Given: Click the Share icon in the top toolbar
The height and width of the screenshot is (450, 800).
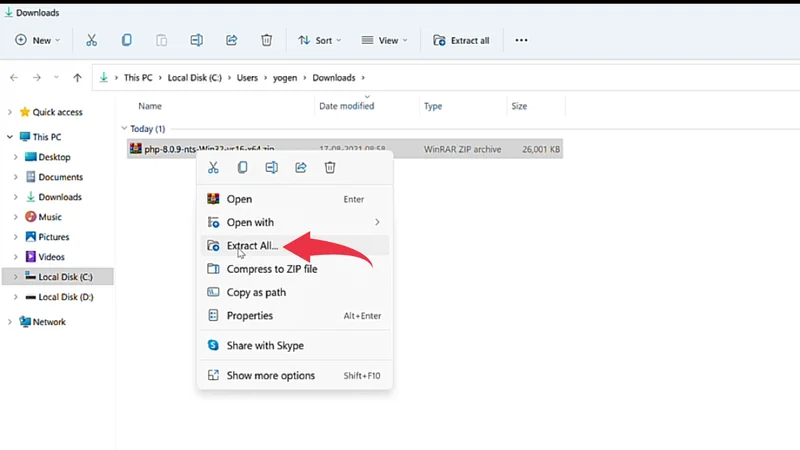Looking at the screenshot, I should 232,40.
